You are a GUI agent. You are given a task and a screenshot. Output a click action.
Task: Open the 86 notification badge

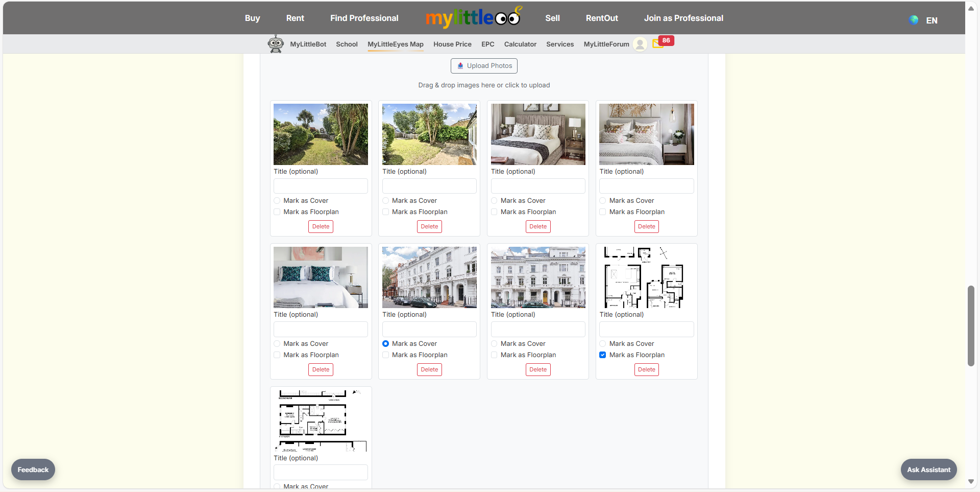coord(666,40)
